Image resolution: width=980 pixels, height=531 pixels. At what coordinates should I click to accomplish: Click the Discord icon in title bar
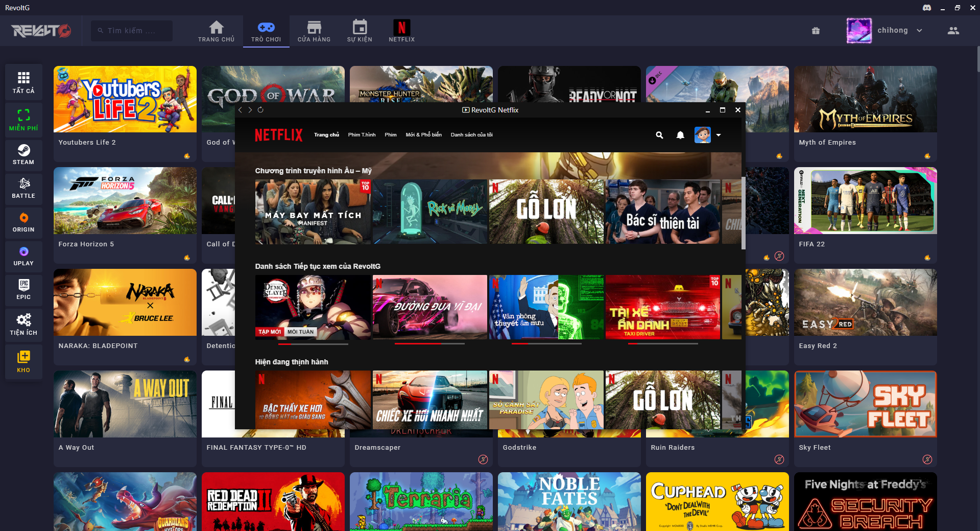pyautogui.click(x=927, y=8)
